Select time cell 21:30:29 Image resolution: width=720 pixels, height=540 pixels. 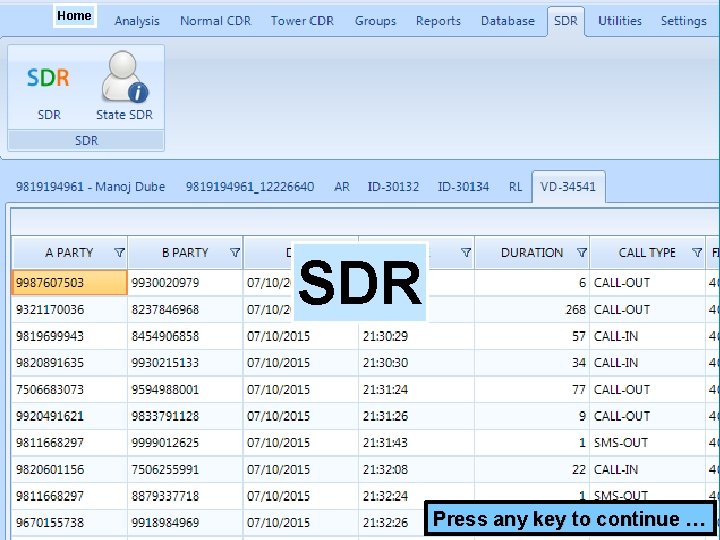pyautogui.click(x=416, y=336)
